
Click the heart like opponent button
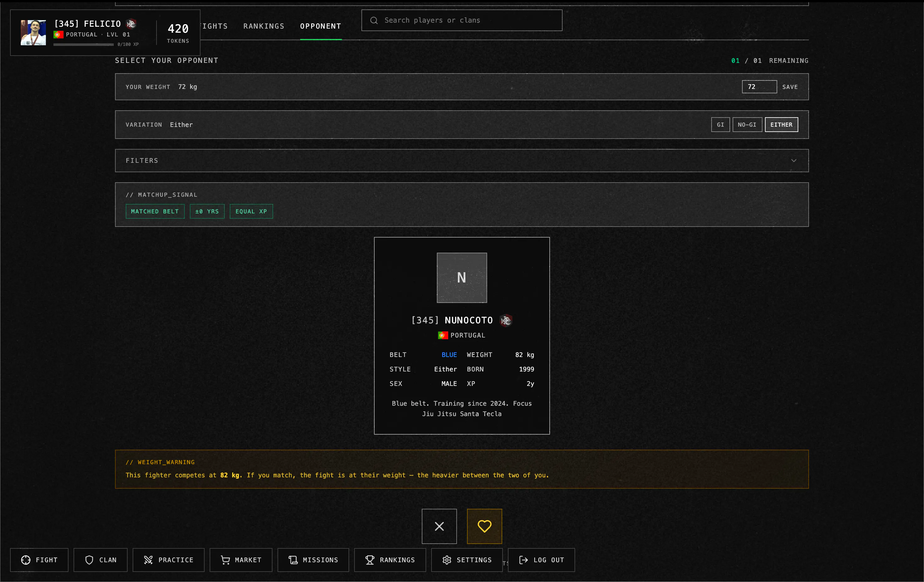click(484, 526)
